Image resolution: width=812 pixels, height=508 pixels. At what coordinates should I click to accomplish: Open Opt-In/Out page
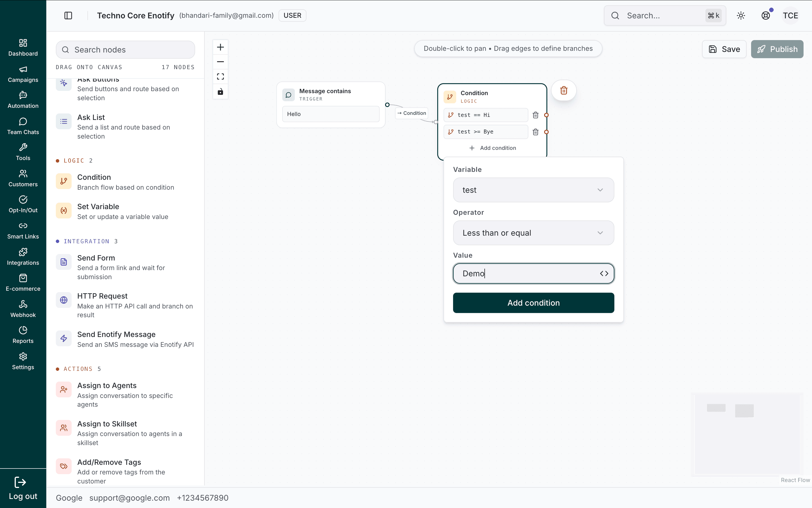point(23,204)
